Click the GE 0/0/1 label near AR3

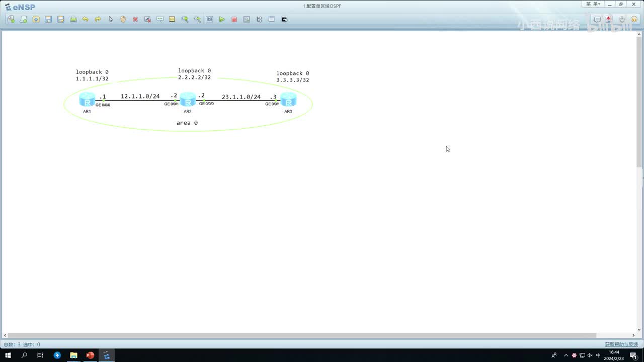(x=272, y=104)
